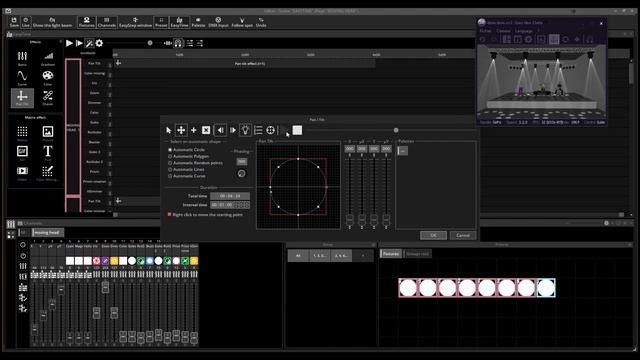Viewport: 640px width, 360px height.
Task: Open the DMX input tool
Action: point(218,22)
